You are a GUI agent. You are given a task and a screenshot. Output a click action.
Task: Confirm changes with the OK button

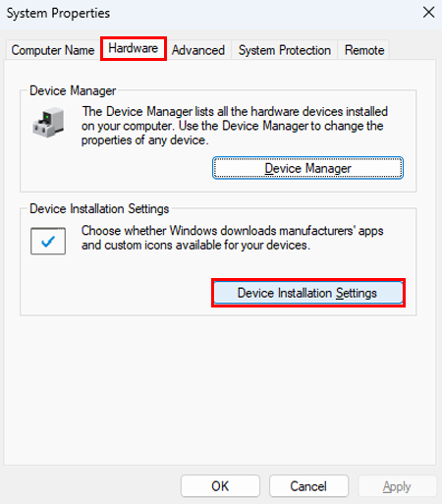[x=220, y=486]
